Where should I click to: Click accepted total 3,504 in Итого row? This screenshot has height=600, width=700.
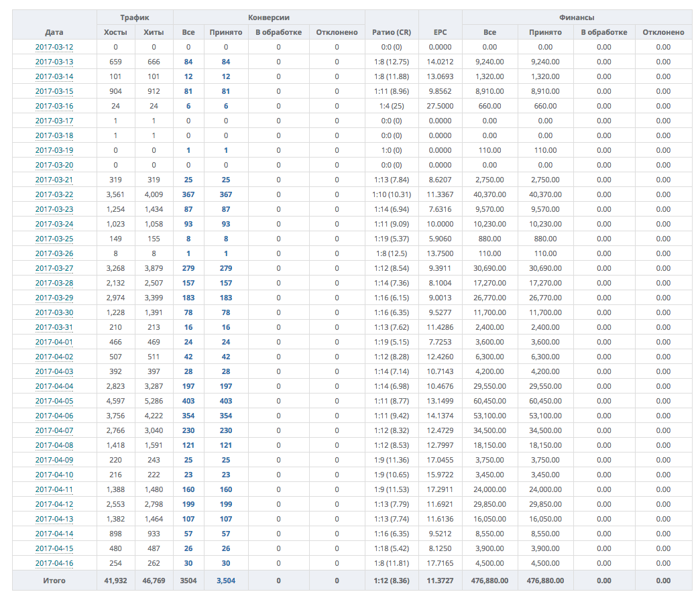point(226,581)
